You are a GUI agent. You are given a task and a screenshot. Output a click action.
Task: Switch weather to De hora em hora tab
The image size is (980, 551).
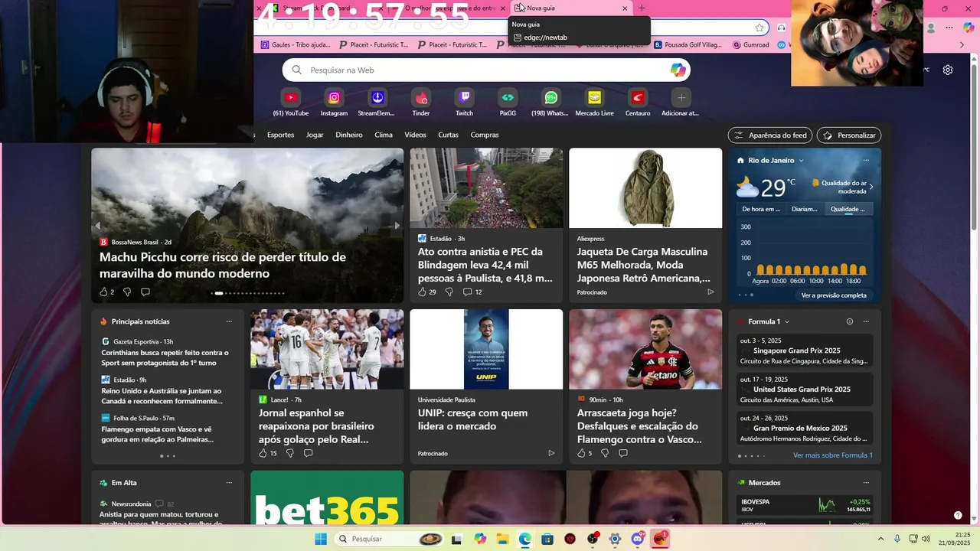point(761,209)
